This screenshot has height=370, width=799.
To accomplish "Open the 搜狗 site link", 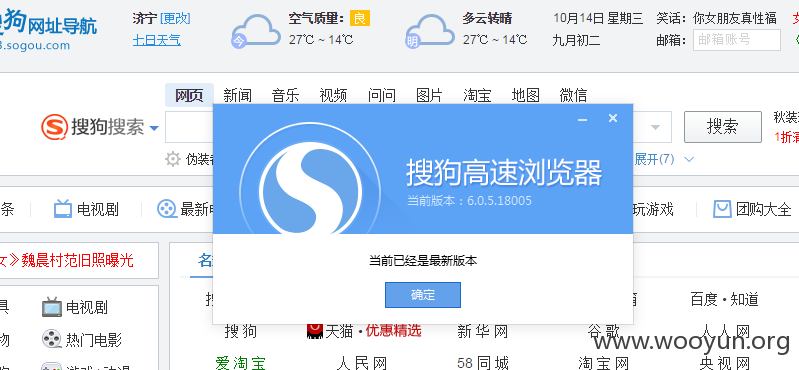I will pos(241,332).
